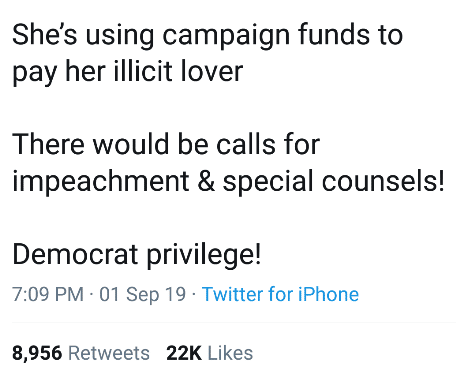Click the word "impeachment" in the tweet
This screenshot has height=376, width=463.
click(x=101, y=182)
